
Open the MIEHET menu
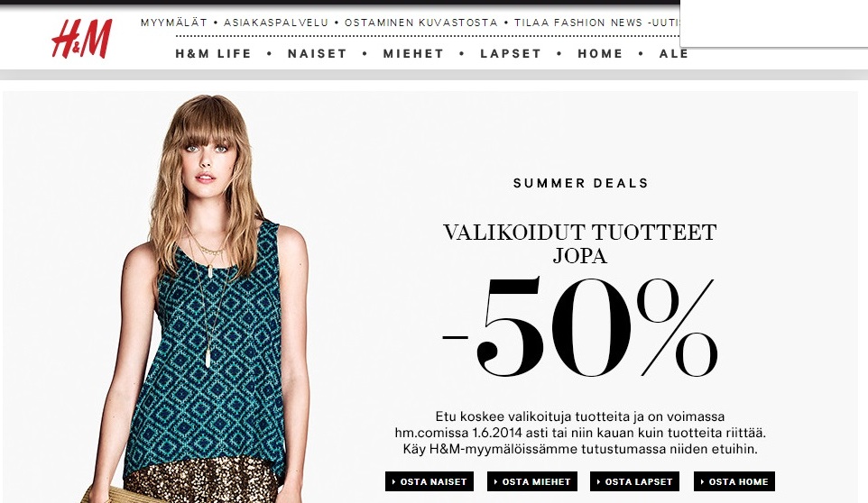tap(413, 53)
